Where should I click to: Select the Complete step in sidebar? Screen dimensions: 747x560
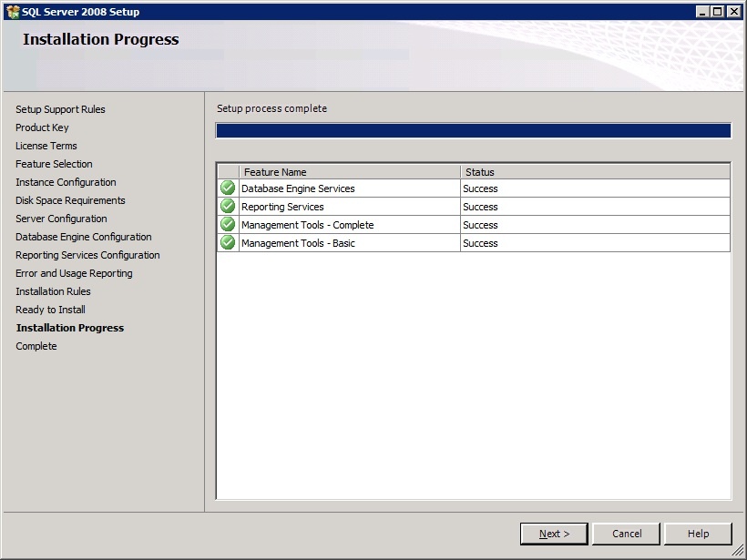pos(36,346)
